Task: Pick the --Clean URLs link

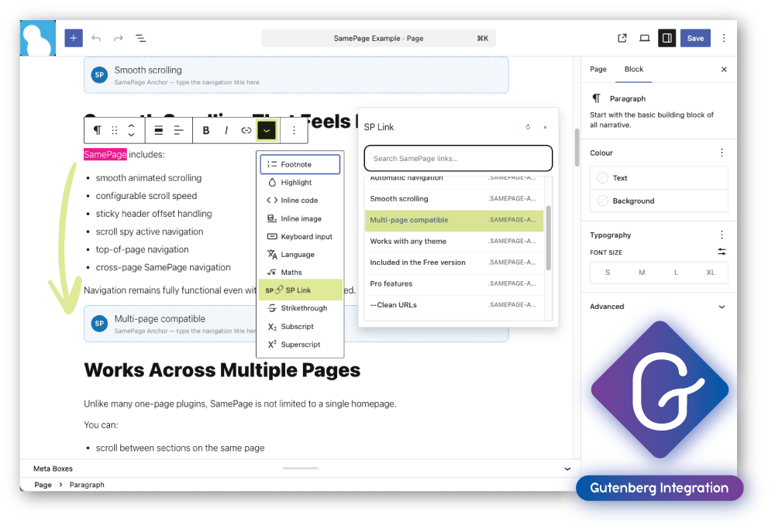Action: pos(453,305)
